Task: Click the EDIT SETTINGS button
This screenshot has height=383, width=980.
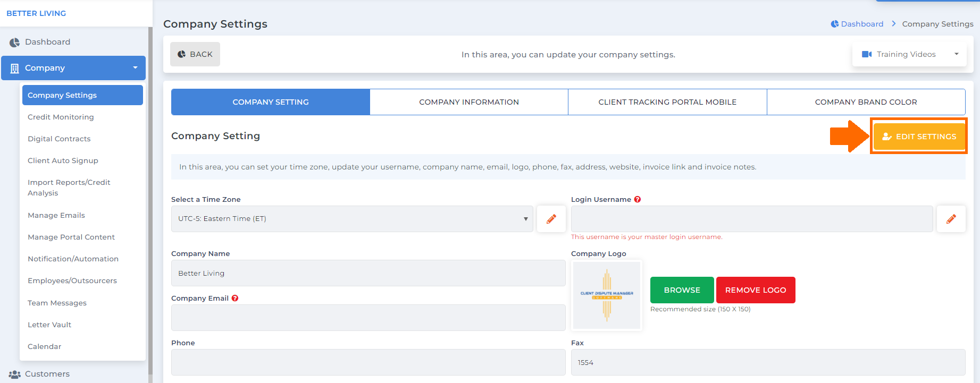Action: tap(919, 137)
